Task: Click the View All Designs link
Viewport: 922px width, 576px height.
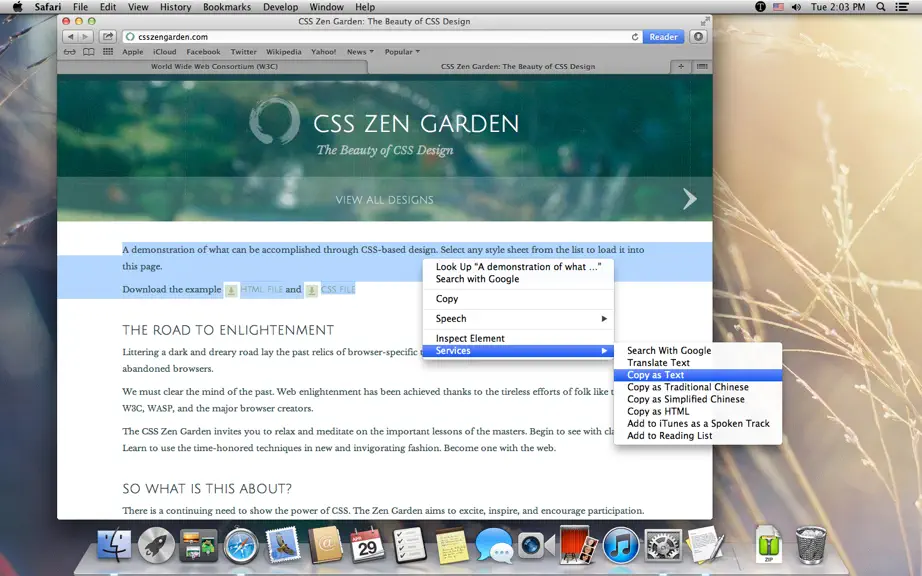Action: pyautogui.click(x=385, y=200)
